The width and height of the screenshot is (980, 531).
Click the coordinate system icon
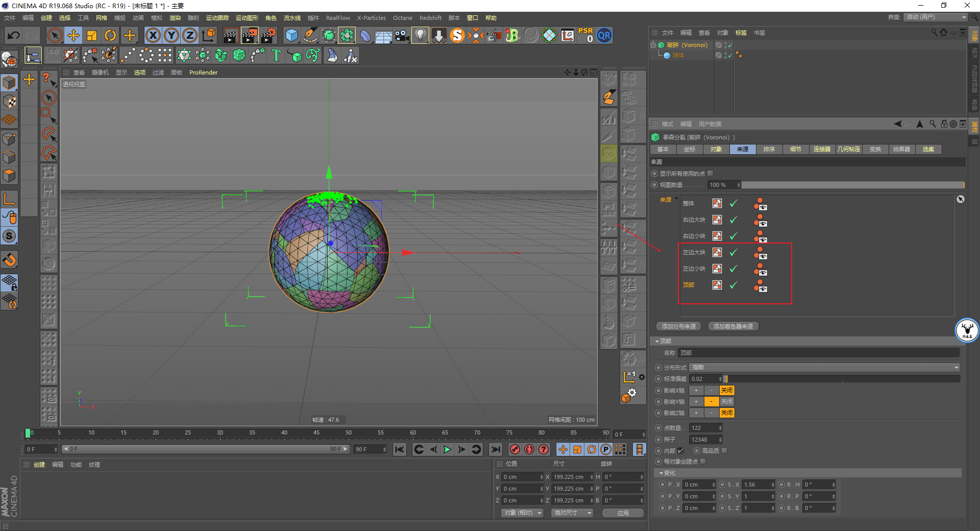209,35
